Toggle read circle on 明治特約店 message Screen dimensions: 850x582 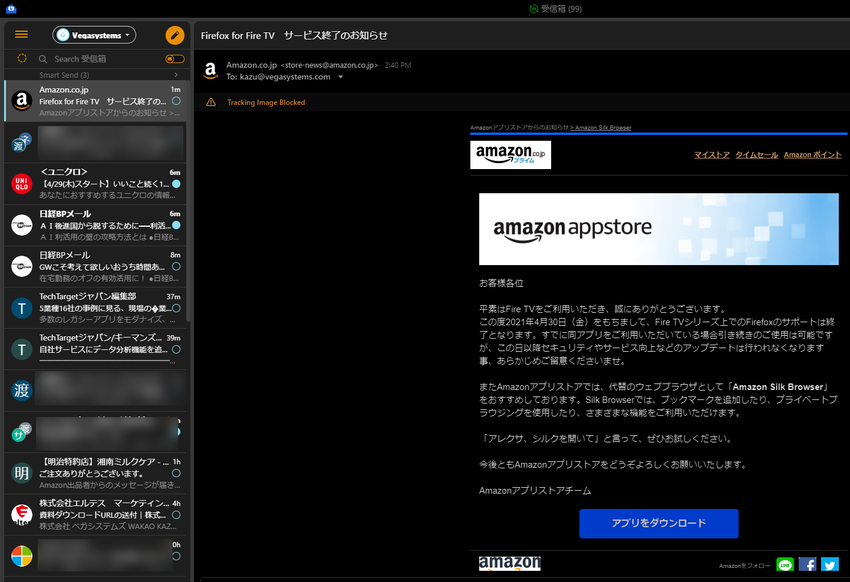(x=176, y=473)
